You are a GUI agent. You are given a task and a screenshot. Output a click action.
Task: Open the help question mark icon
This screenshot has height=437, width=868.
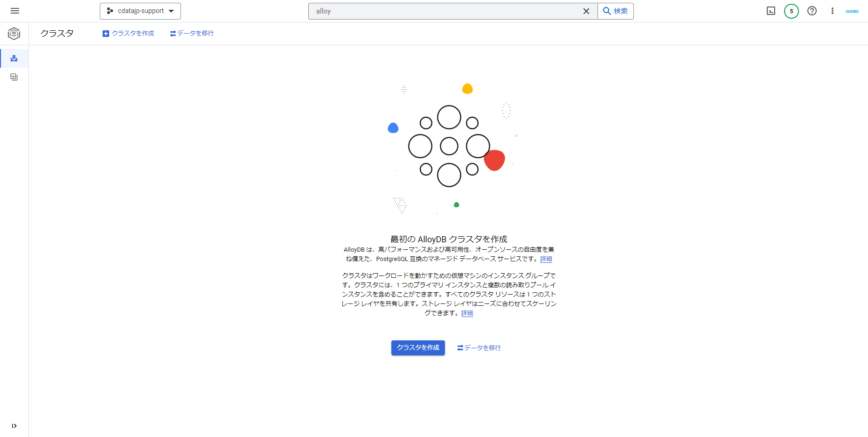coord(812,11)
